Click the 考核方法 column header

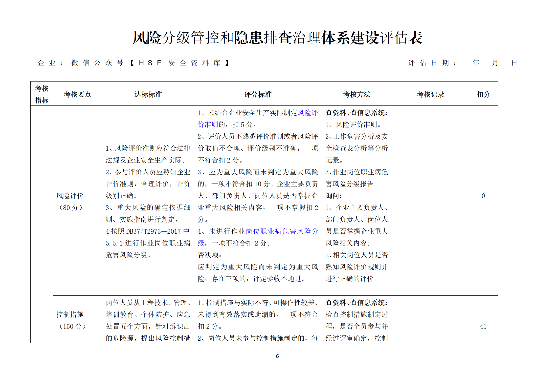pos(357,94)
